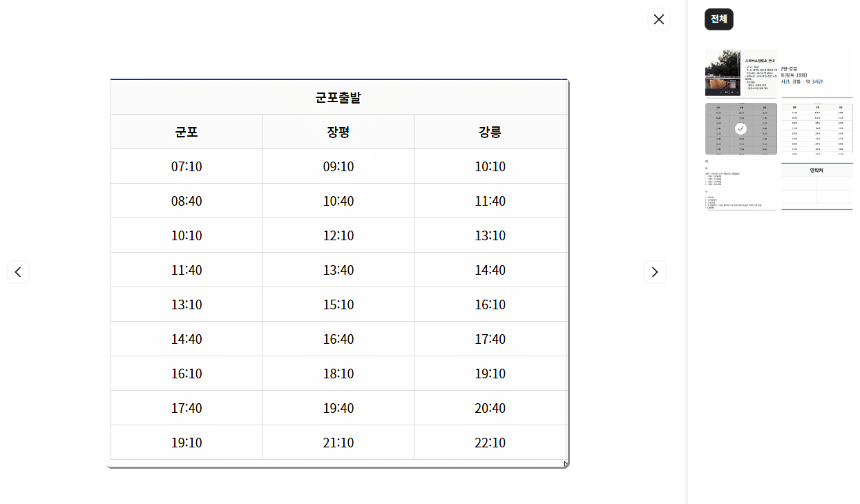The height and width of the screenshot is (504, 860).
Task: Select the 17:40 cell in 군포 column
Action: click(x=187, y=408)
